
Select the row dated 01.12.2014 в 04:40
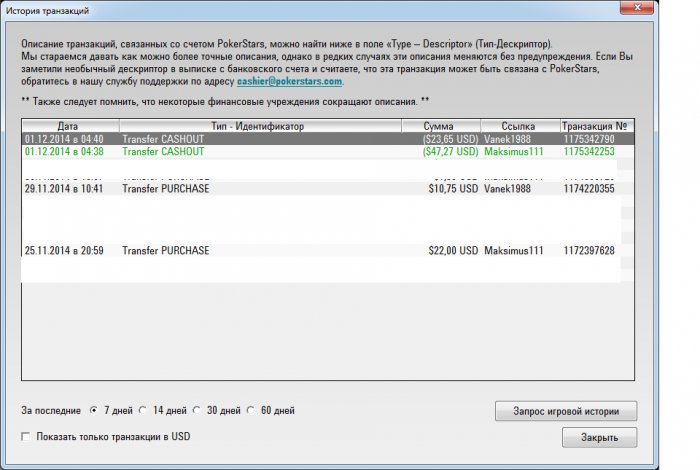(328, 139)
